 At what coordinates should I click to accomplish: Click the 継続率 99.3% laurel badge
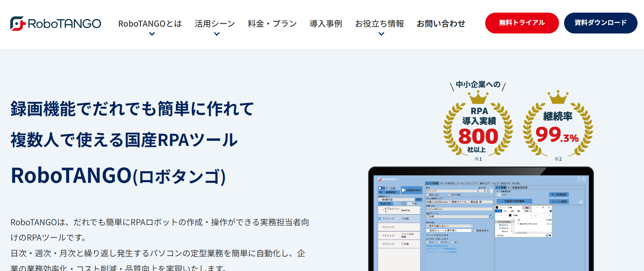pyautogui.click(x=558, y=124)
